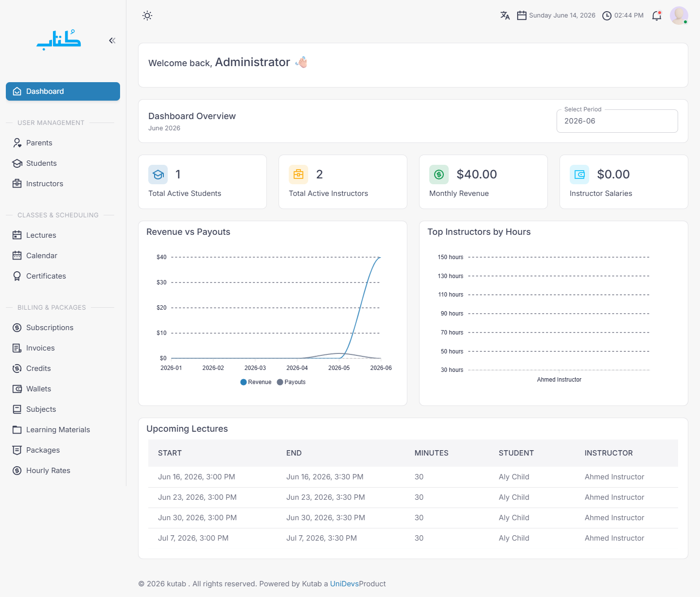700x597 pixels.
Task: Click the STUDENT column header
Action: click(x=516, y=453)
